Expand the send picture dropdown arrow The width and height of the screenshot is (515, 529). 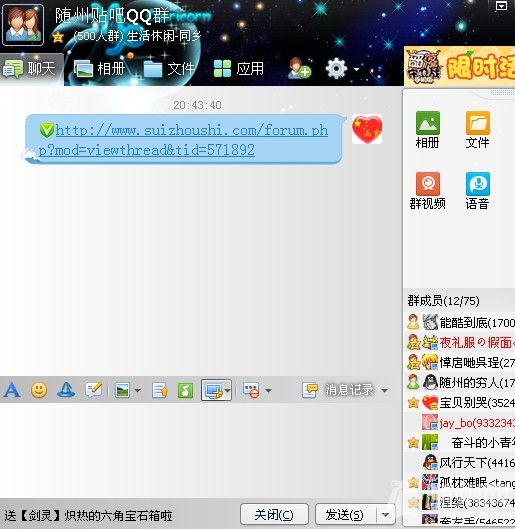point(137,391)
